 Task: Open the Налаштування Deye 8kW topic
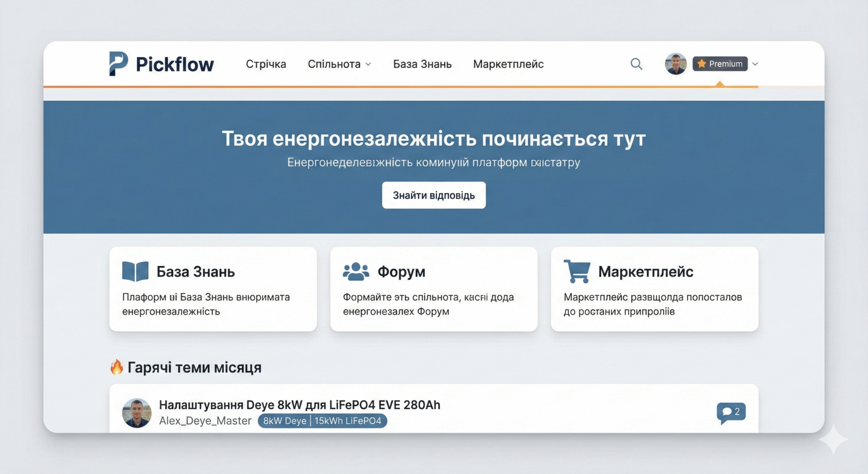point(300,405)
